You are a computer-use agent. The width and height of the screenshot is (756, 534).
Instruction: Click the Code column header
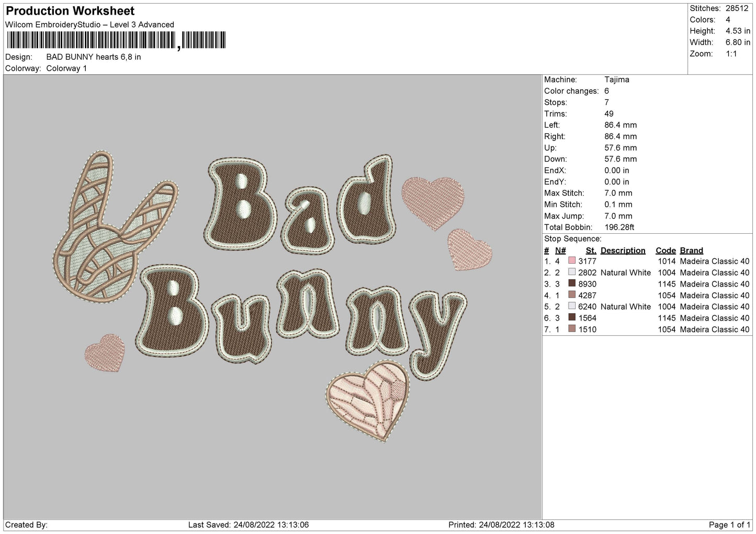pos(665,251)
